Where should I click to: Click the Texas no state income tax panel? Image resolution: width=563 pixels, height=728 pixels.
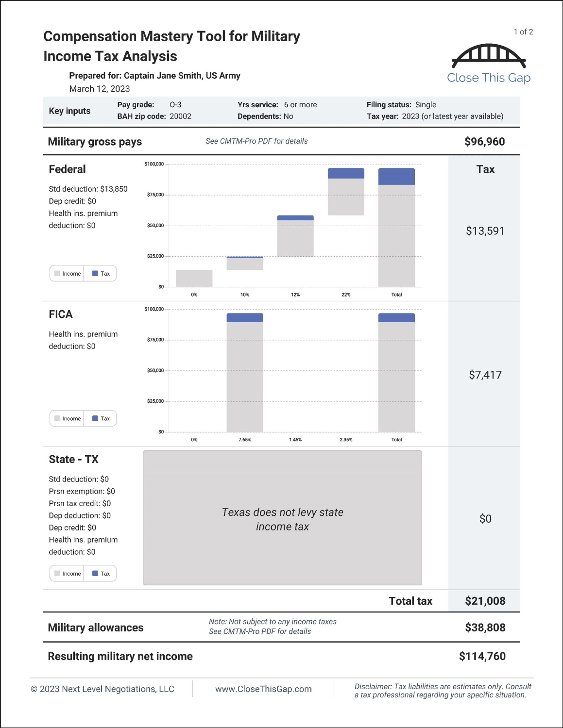click(282, 518)
